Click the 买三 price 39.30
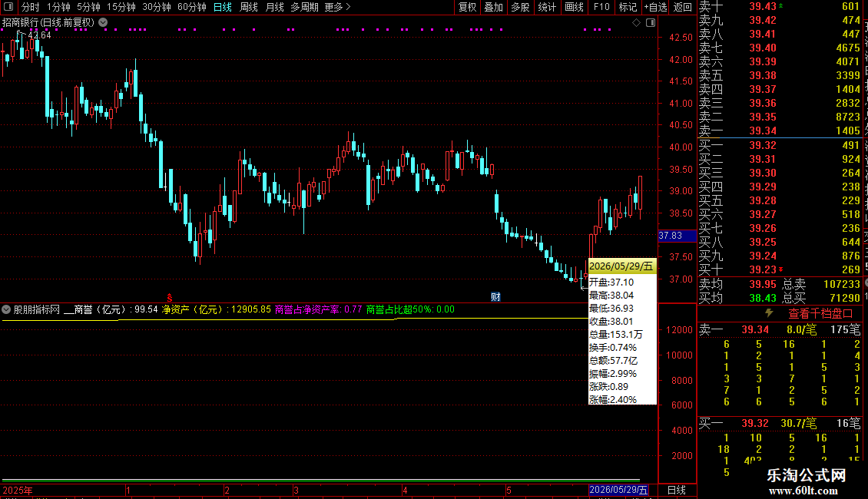This screenshot has width=868, height=499. (x=762, y=173)
